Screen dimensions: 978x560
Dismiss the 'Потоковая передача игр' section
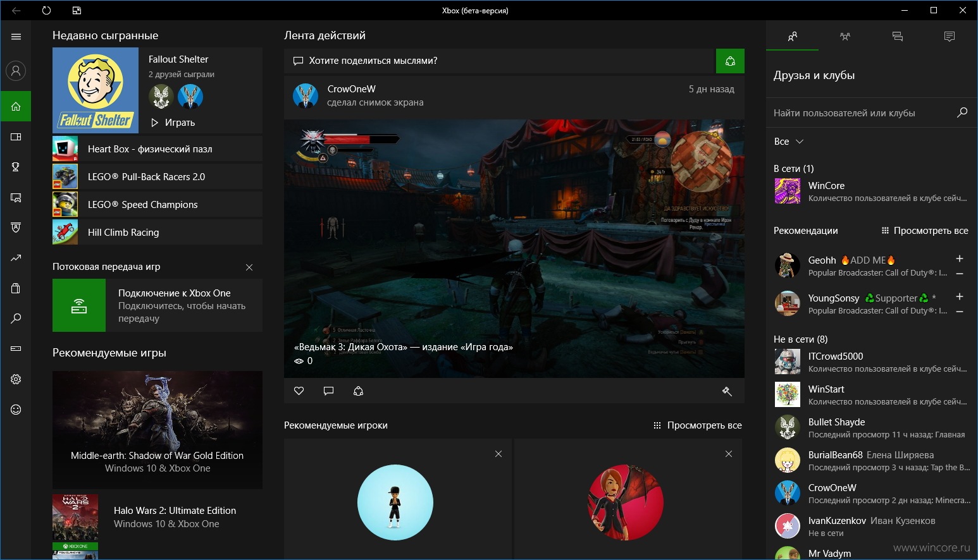click(x=249, y=267)
